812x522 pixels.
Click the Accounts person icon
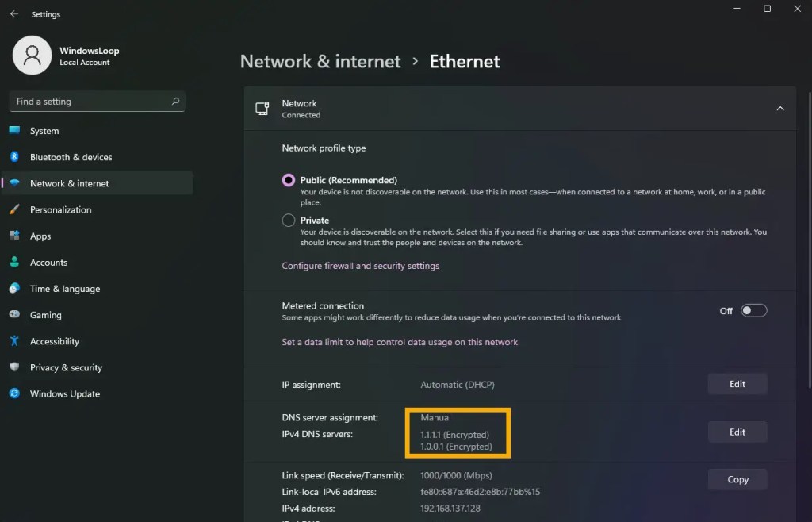pyautogui.click(x=14, y=262)
